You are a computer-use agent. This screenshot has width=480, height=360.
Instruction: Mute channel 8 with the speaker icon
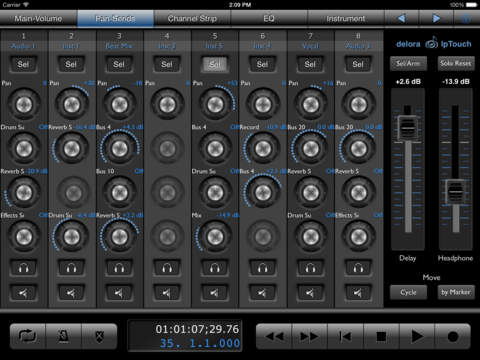[x=358, y=293]
